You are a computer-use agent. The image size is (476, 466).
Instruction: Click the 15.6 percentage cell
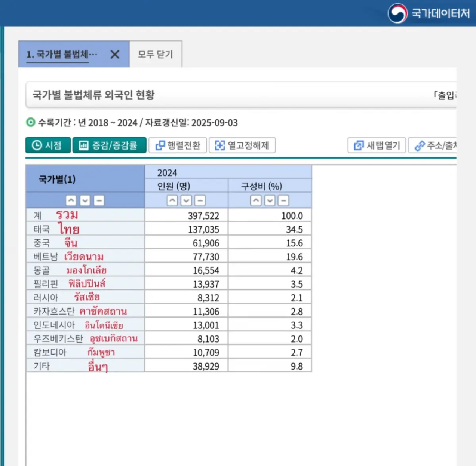(270, 243)
